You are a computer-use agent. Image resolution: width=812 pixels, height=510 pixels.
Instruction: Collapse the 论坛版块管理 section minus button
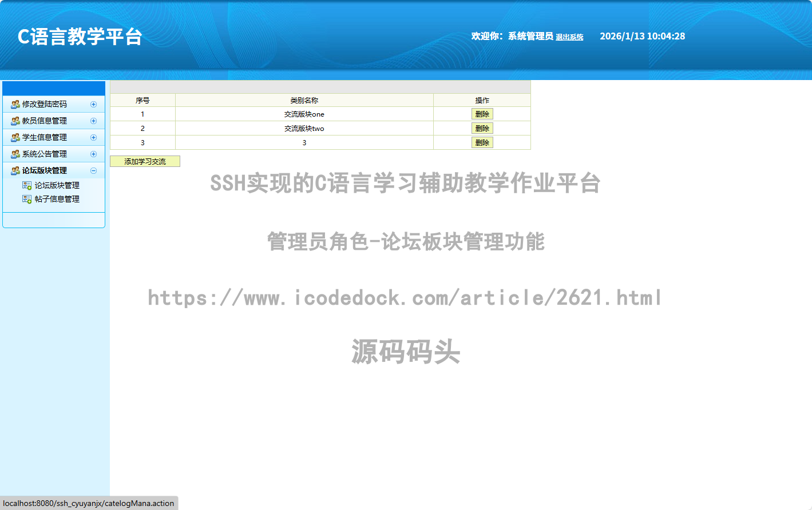(x=93, y=171)
